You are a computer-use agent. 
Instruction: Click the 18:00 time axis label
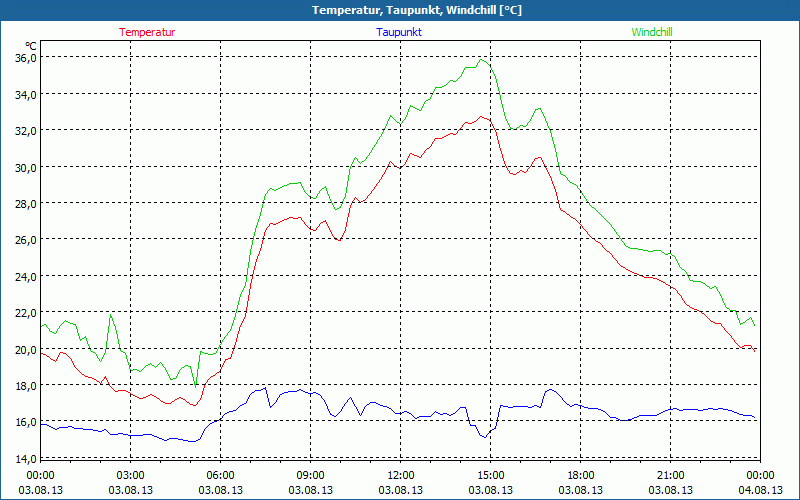point(581,476)
